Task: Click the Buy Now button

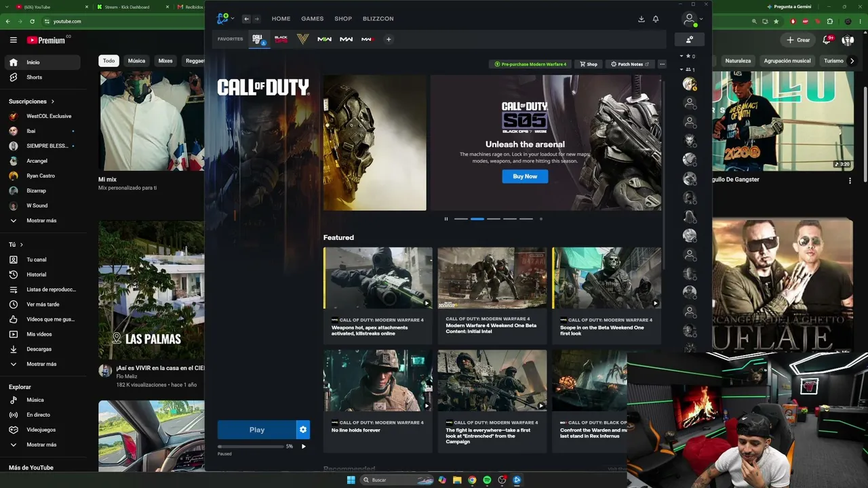Action: pyautogui.click(x=525, y=176)
